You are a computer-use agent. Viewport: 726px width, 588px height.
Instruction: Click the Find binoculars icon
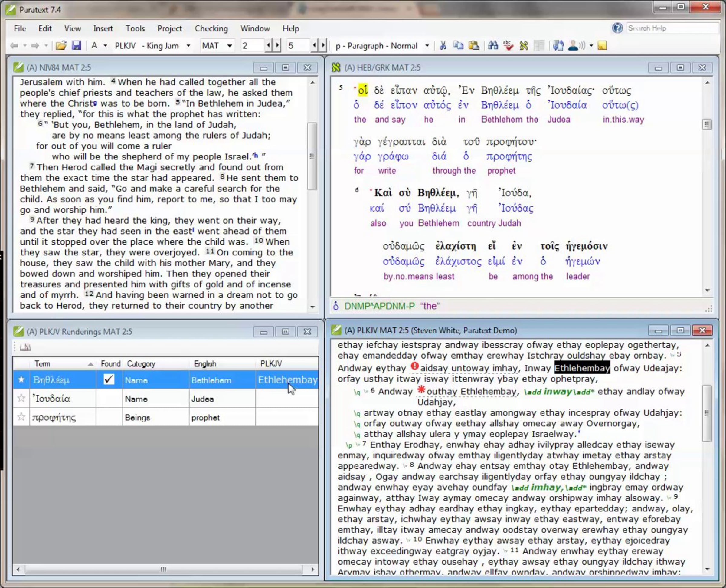[493, 45]
